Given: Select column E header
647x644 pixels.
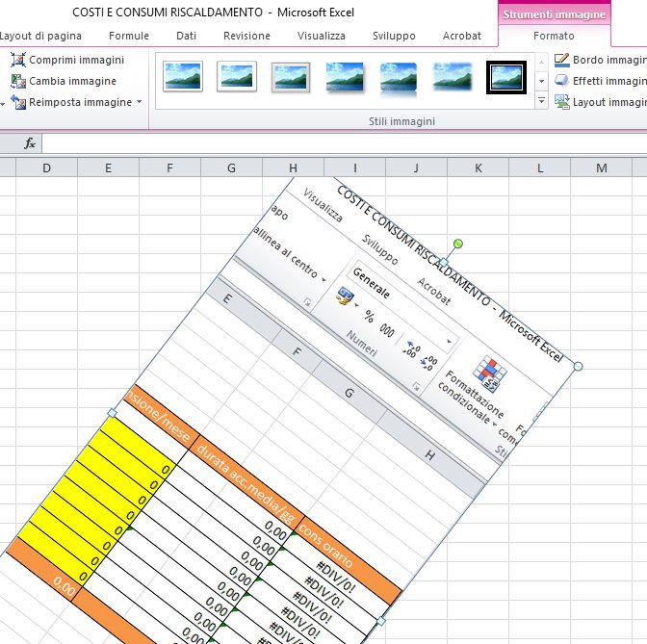Looking at the screenshot, I should [109, 168].
